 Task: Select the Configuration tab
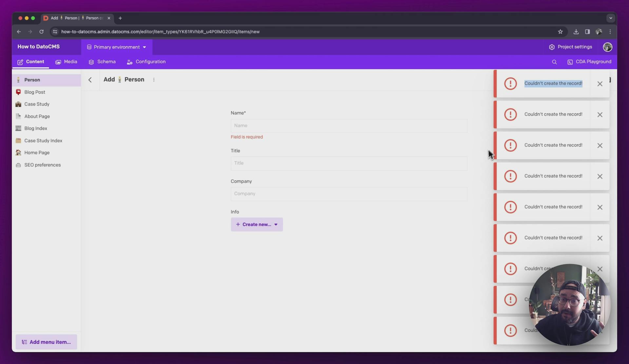[150, 62]
